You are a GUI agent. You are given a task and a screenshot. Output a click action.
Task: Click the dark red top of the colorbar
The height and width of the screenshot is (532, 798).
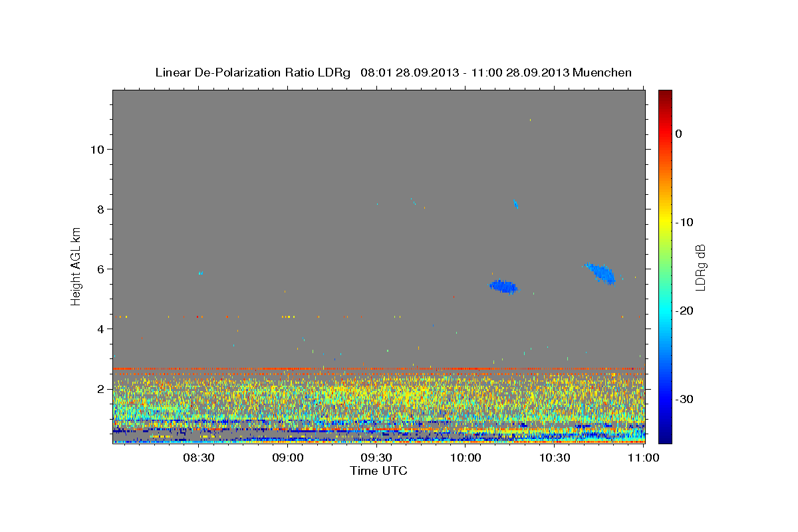click(665, 96)
